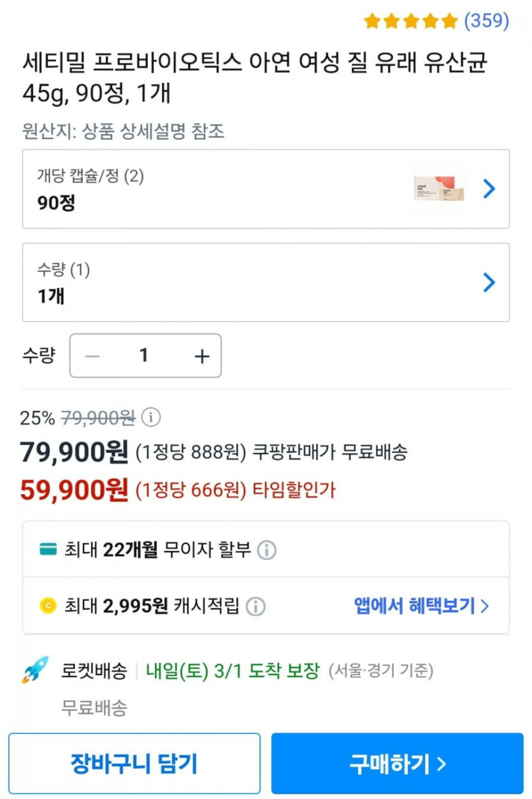
Task: Open 앱에서 혜택보기 link
Action: pyautogui.click(x=421, y=606)
